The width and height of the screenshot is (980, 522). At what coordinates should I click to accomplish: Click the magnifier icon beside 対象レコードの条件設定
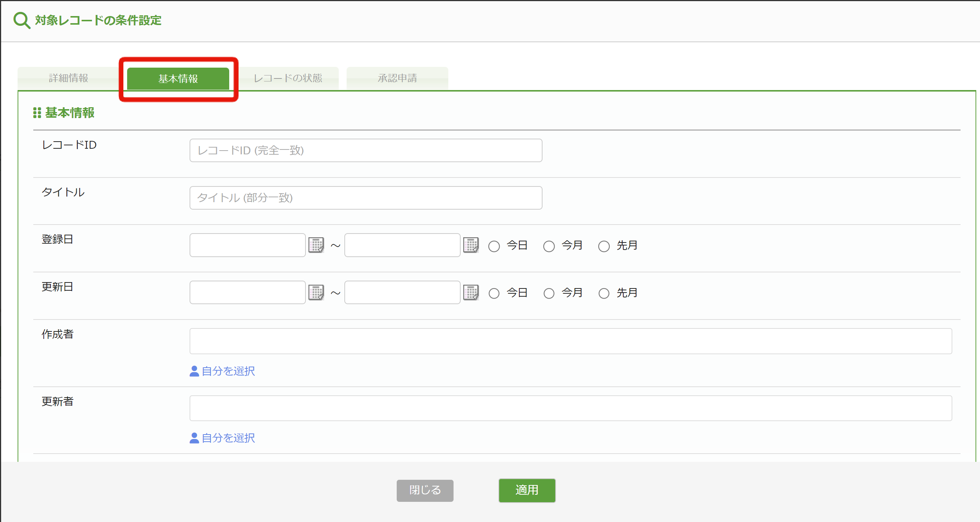21,20
